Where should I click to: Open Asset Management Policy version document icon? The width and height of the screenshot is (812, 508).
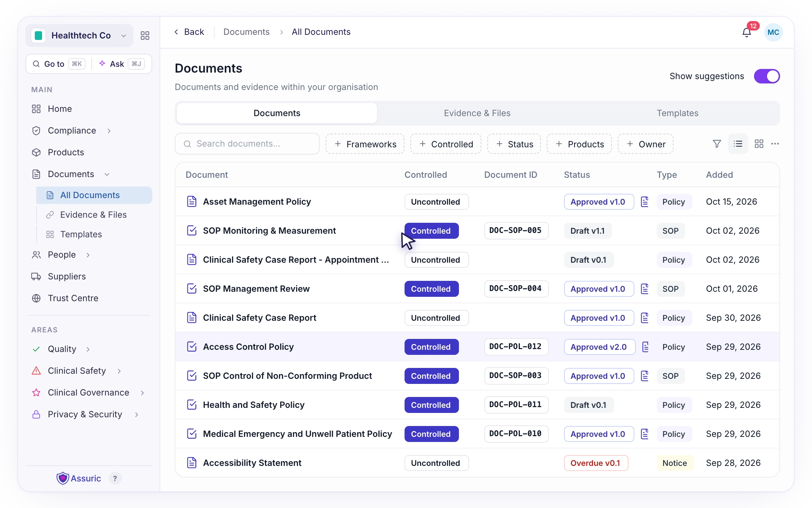645,202
